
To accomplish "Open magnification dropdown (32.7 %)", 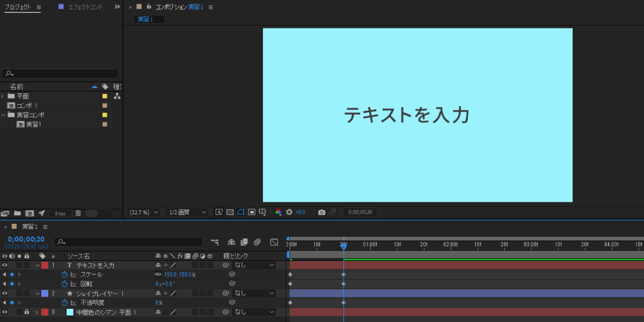I will [143, 212].
